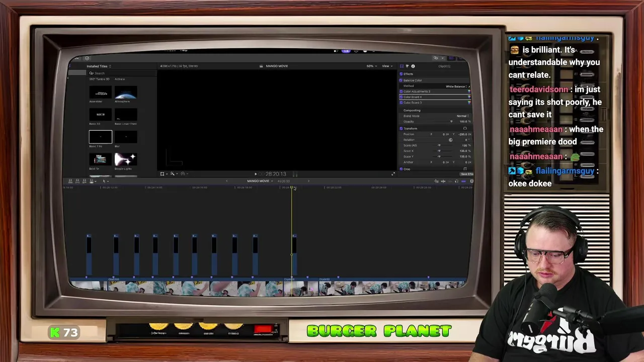
Task: Click the yellow playhead on timeline ruler
Action: pyautogui.click(x=292, y=188)
